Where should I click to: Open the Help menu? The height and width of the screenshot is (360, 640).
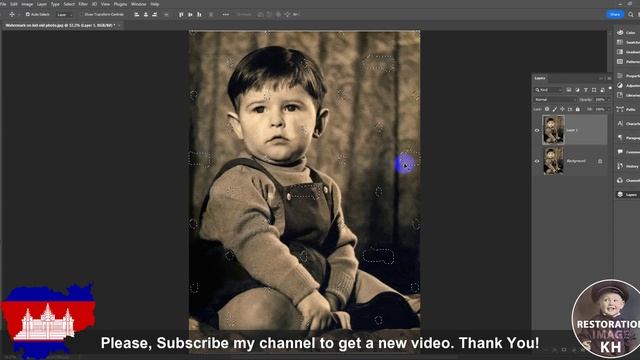(x=155, y=4)
